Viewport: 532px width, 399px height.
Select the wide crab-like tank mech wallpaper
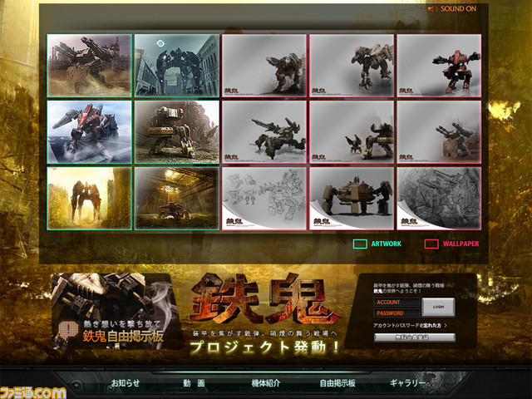352,199
